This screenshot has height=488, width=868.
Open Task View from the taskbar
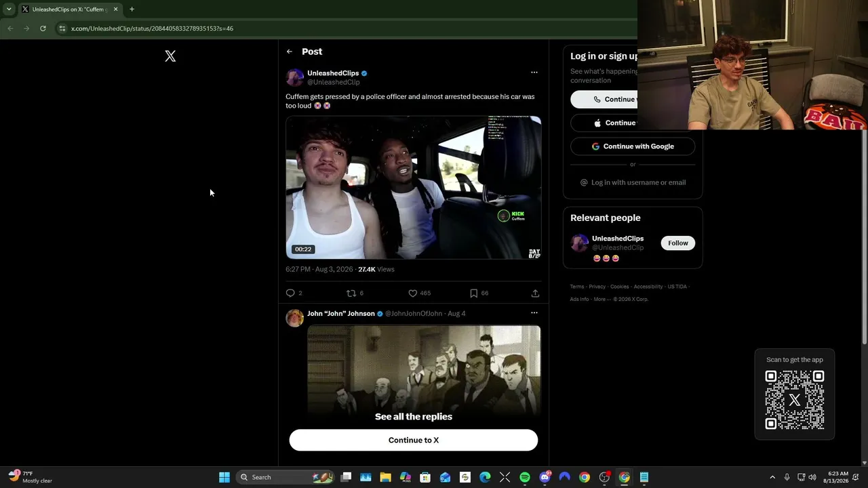(346, 477)
